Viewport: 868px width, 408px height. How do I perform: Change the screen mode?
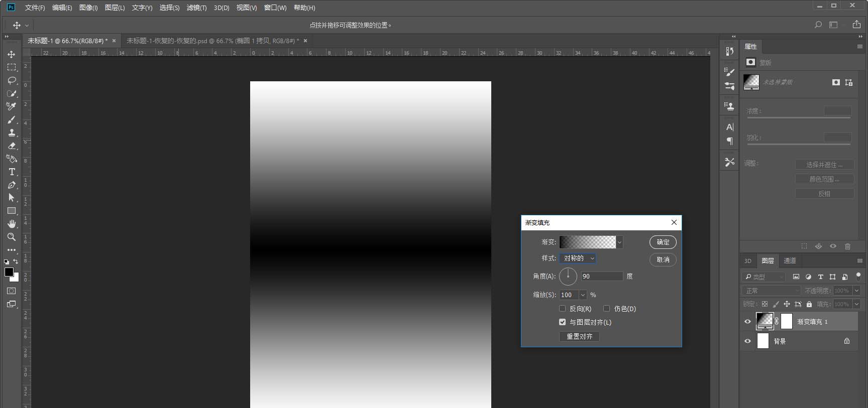(12, 304)
